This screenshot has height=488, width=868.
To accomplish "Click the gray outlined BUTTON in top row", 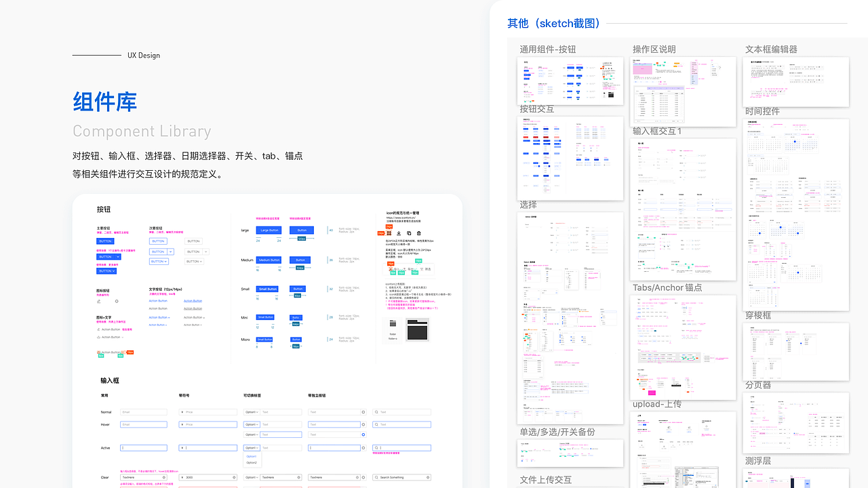I will point(193,241).
